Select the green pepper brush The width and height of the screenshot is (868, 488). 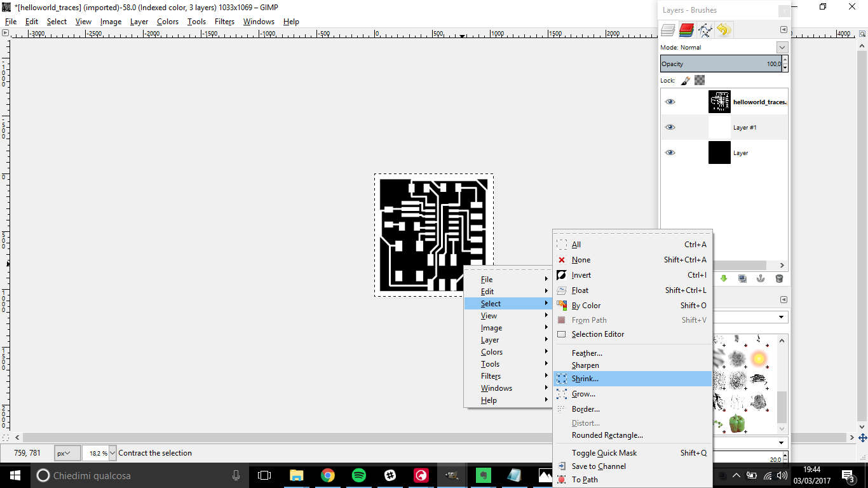(x=737, y=423)
